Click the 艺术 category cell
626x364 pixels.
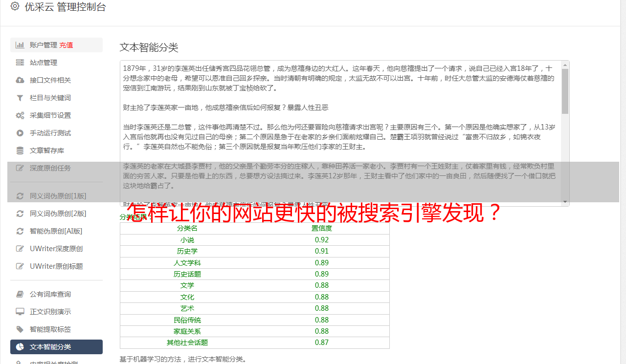click(x=187, y=308)
